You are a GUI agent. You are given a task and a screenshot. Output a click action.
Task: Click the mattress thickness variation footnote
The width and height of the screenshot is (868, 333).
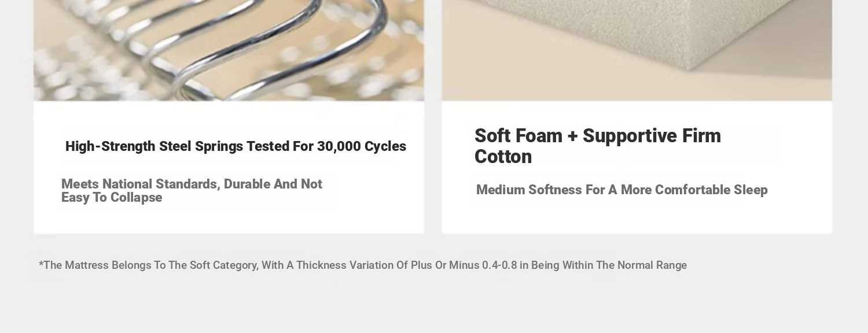click(363, 265)
